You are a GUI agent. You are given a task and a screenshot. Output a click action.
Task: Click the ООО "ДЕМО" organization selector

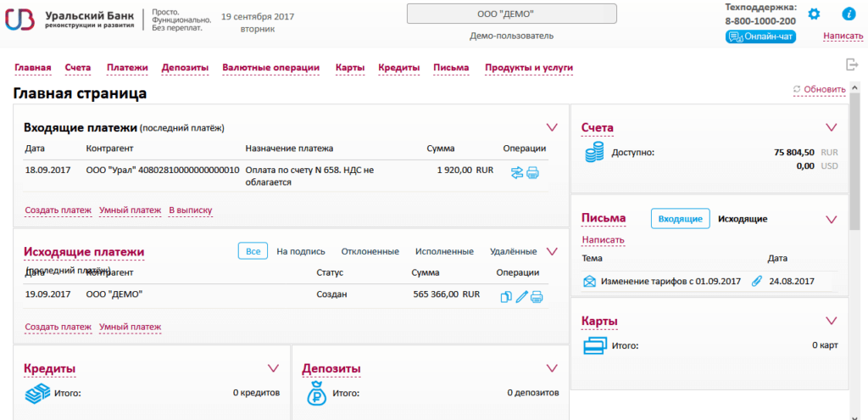pyautogui.click(x=512, y=14)
